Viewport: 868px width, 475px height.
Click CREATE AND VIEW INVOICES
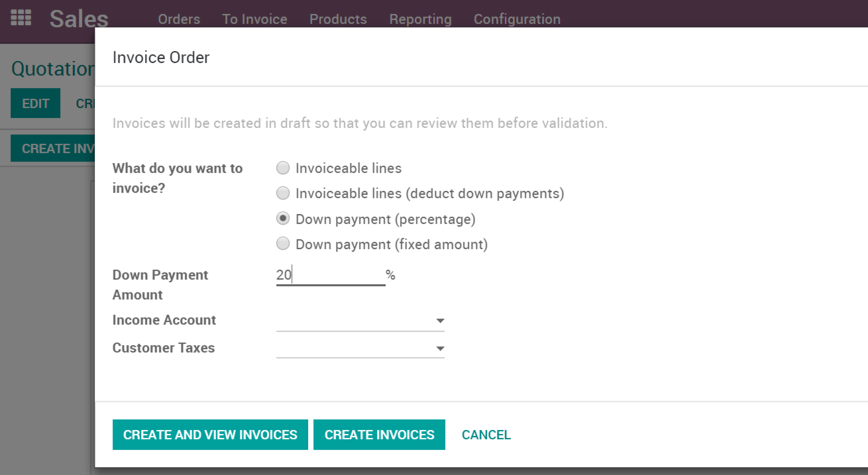[210, 435]
